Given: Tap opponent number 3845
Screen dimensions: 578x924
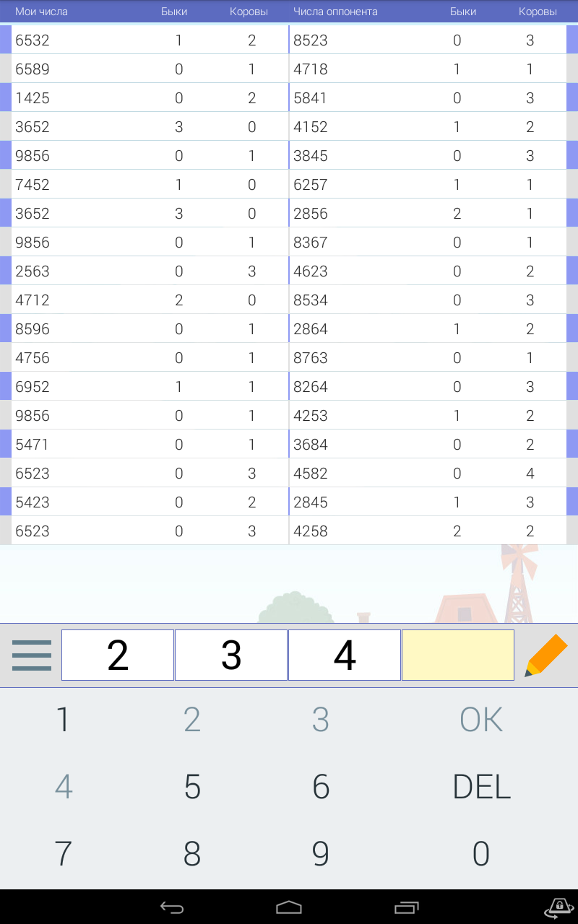Looking at the screenshot, I should point(311,156).
